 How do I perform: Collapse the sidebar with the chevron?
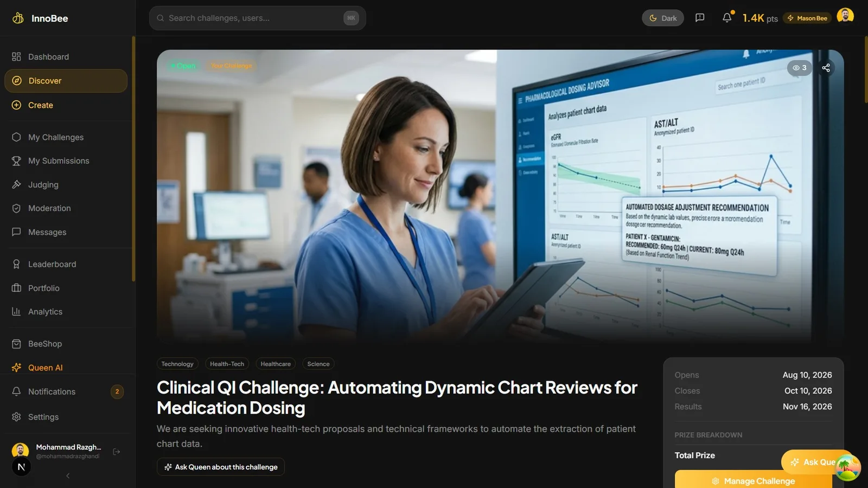(x=68, y=476)
